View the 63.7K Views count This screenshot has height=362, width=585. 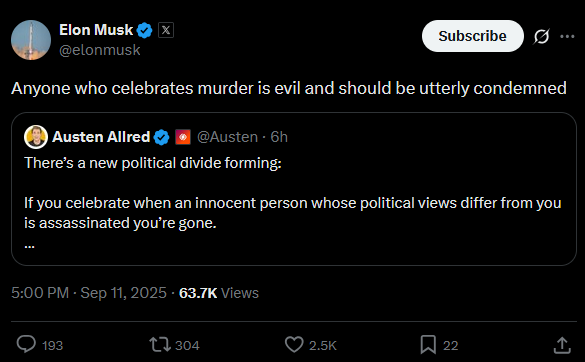pyautogui.click(x=219, y=293)
